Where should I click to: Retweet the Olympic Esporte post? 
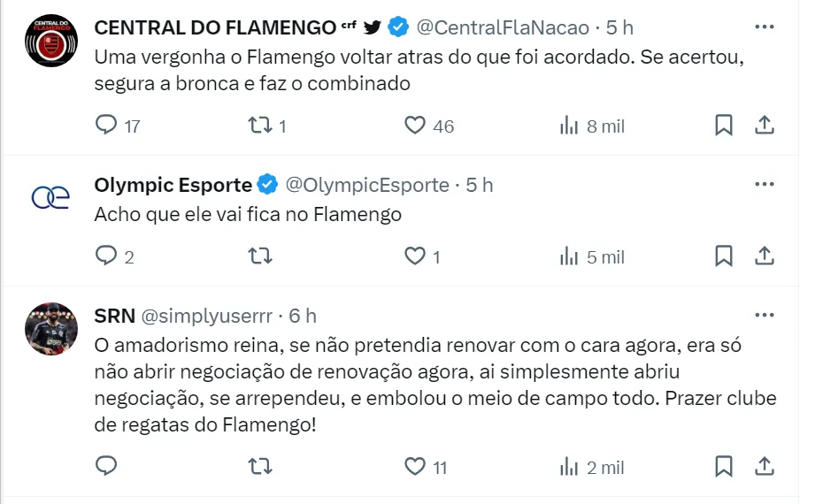pos(260,256)
